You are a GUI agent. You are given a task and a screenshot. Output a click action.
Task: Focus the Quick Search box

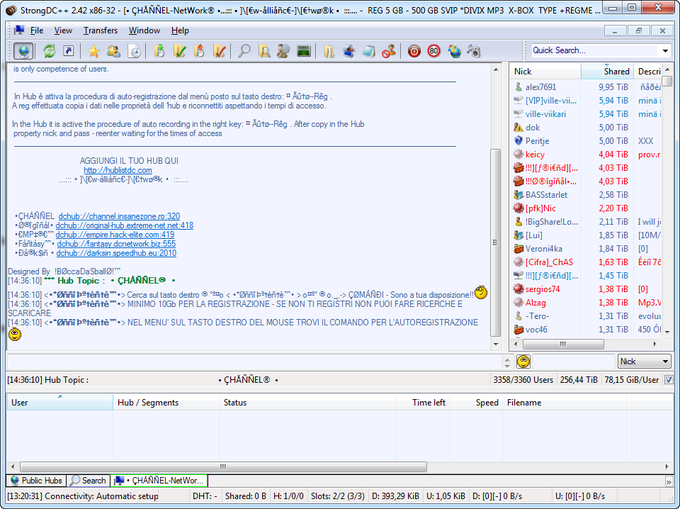tap(596, 51)
